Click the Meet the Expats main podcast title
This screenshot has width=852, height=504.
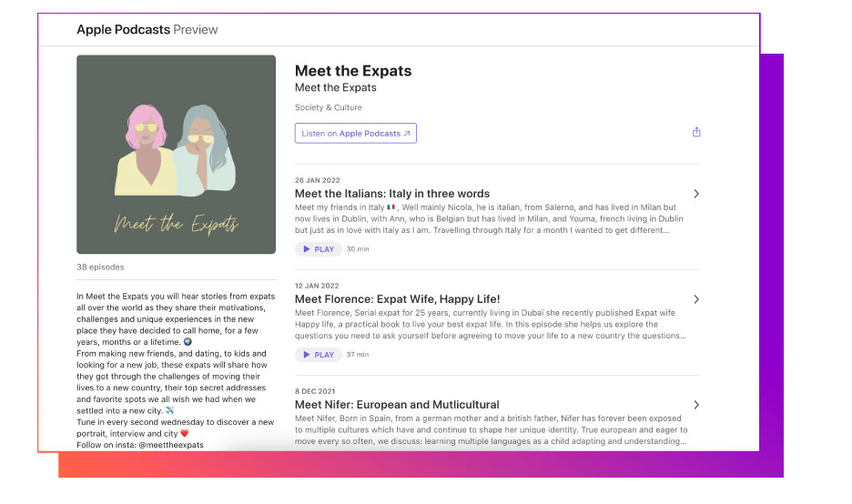353,71
